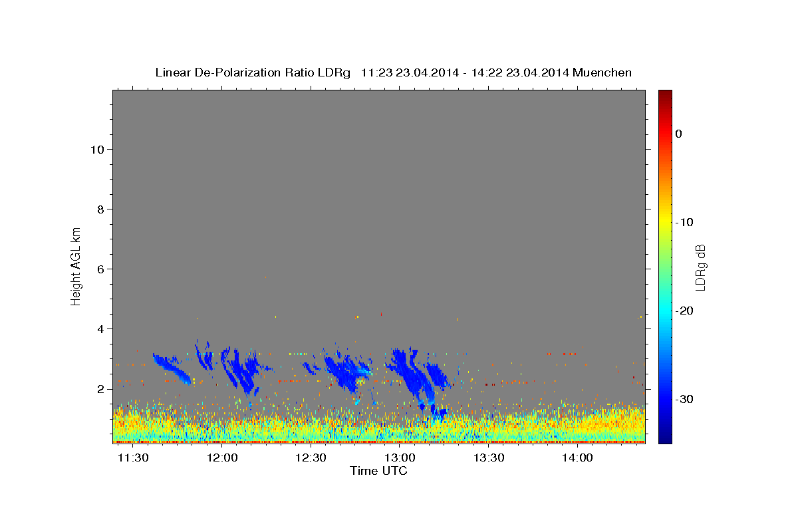Click the 'Height AGL km' axis label
Image resolution: width=798 pixels, height=532 pixels.
(76, 265)
